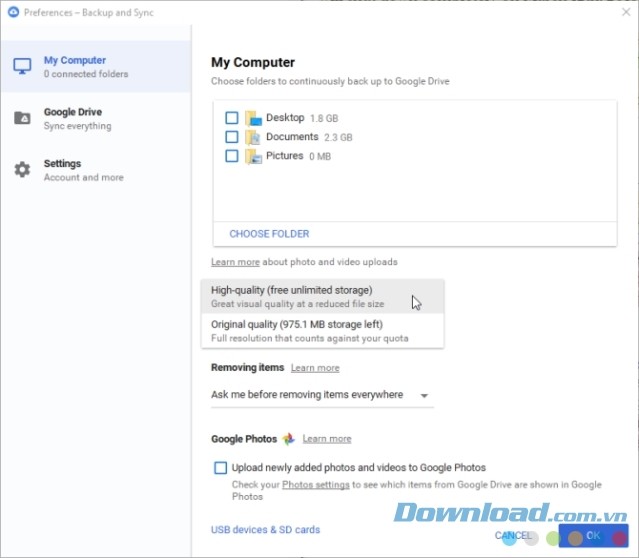This screenshot has height=558, width=639.
Task: Click the 1.8 GB size value
Action: pos(324,119)
